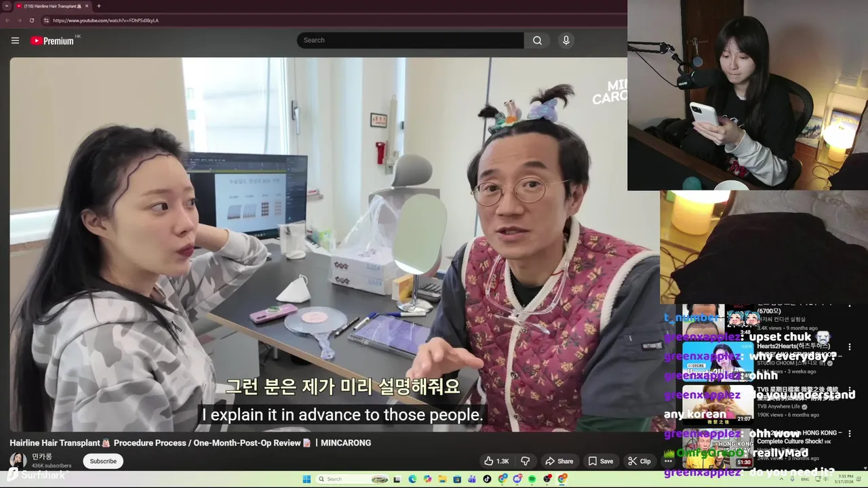This screenshot has width=868, height=488.
Task: Click the magnifier search button beside search box
Action: (x=537, y=41)
